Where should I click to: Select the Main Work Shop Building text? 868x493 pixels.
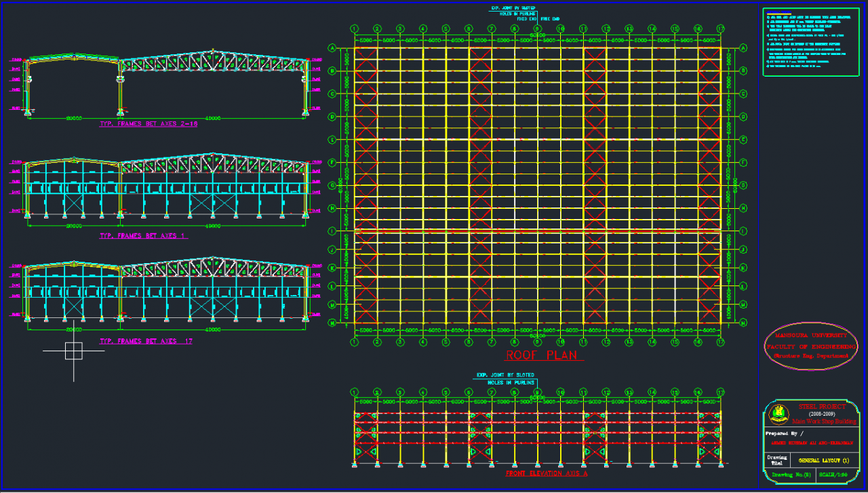coord(824,421)
